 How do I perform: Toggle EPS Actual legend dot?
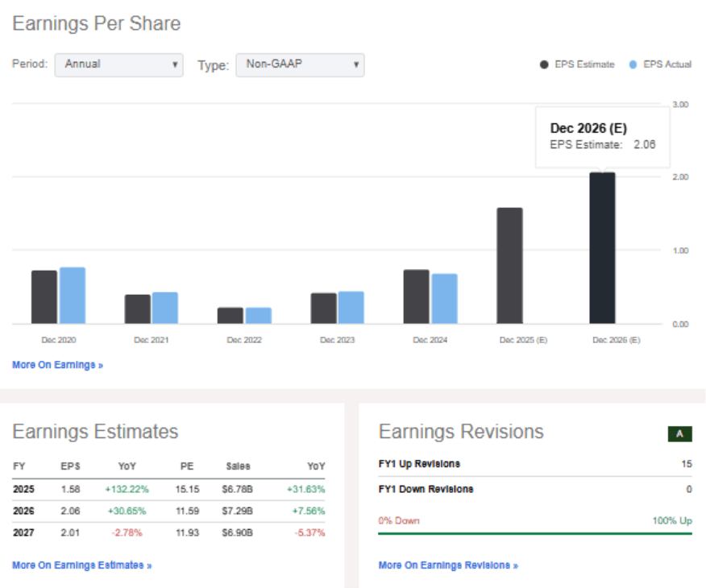click(x=633, y=64)
